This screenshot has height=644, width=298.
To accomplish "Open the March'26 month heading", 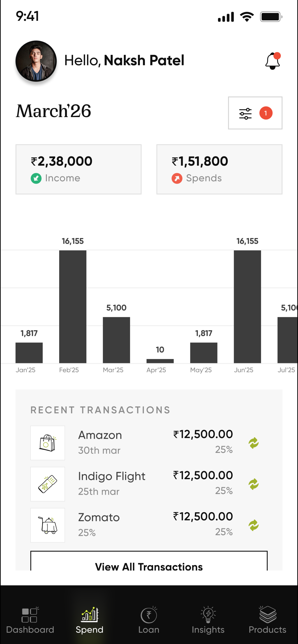I will 54,111.
